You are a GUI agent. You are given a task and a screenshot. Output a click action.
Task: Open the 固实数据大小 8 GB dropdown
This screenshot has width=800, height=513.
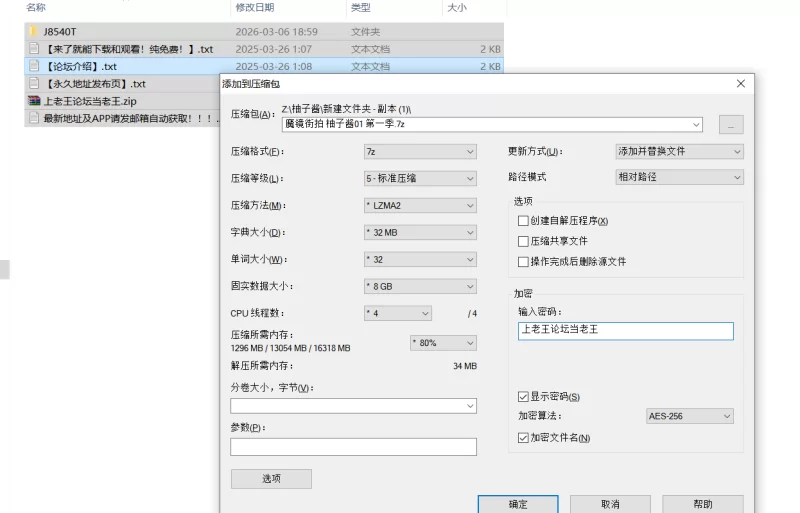(420, 286)
